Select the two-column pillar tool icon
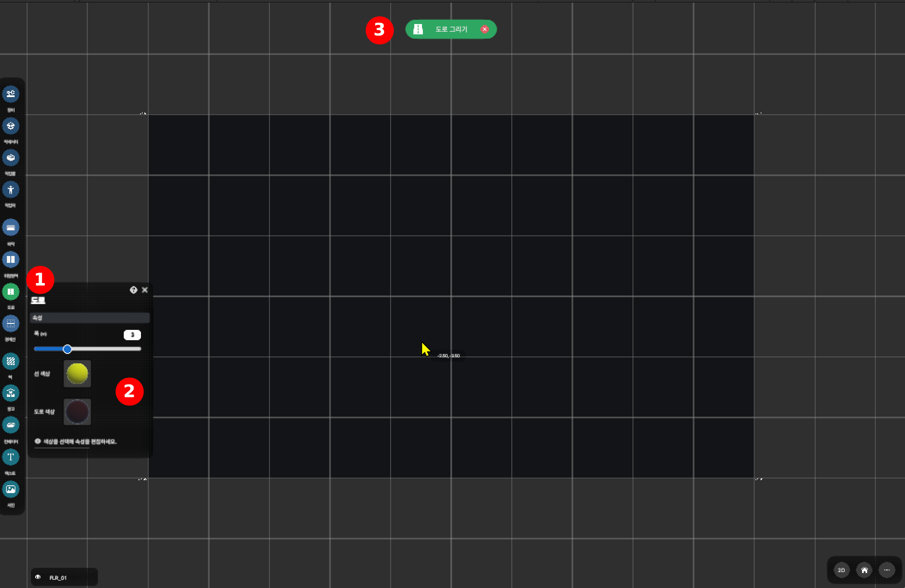This screenshot has height=588, width=905. pyautogui.click(x=11, y=259)
